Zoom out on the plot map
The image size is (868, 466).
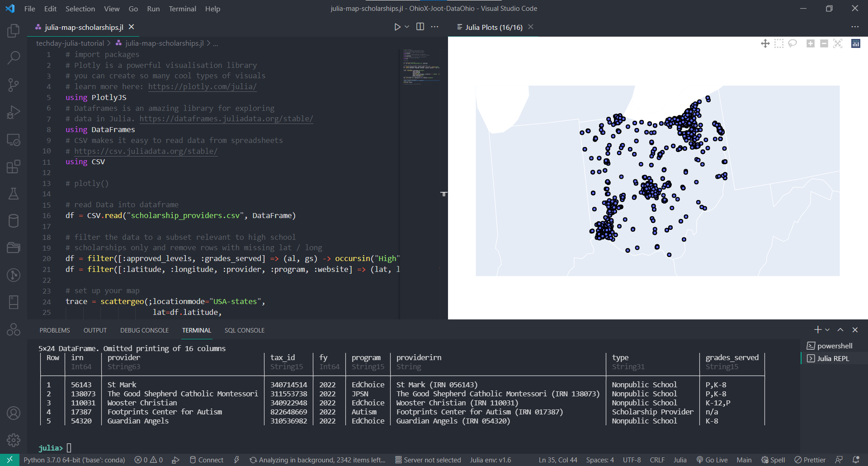pyautogui.click(x=824, y=43)
